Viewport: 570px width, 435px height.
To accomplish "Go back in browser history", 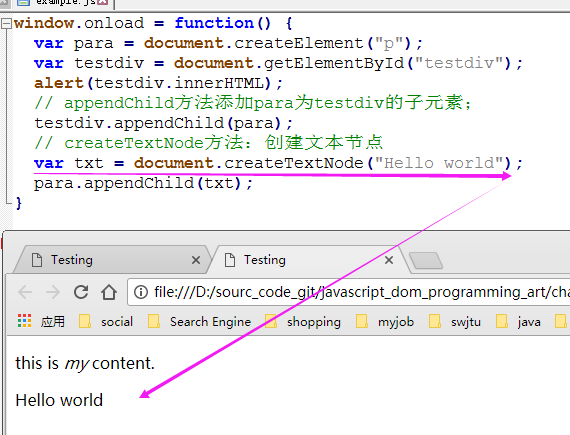I will click(x=25, y=292).
